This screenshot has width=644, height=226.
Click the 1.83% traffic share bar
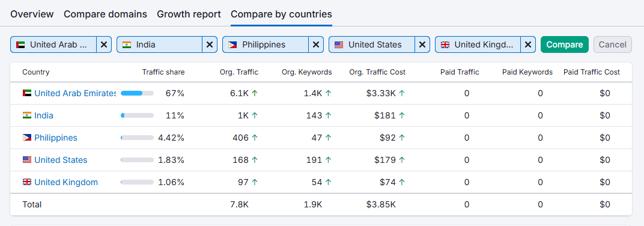[137, 160]
